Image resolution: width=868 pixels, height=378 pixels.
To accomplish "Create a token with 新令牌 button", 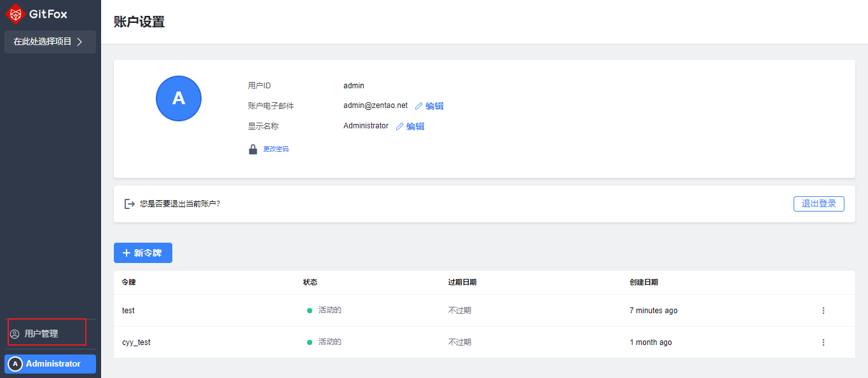I will coord(142,253).
